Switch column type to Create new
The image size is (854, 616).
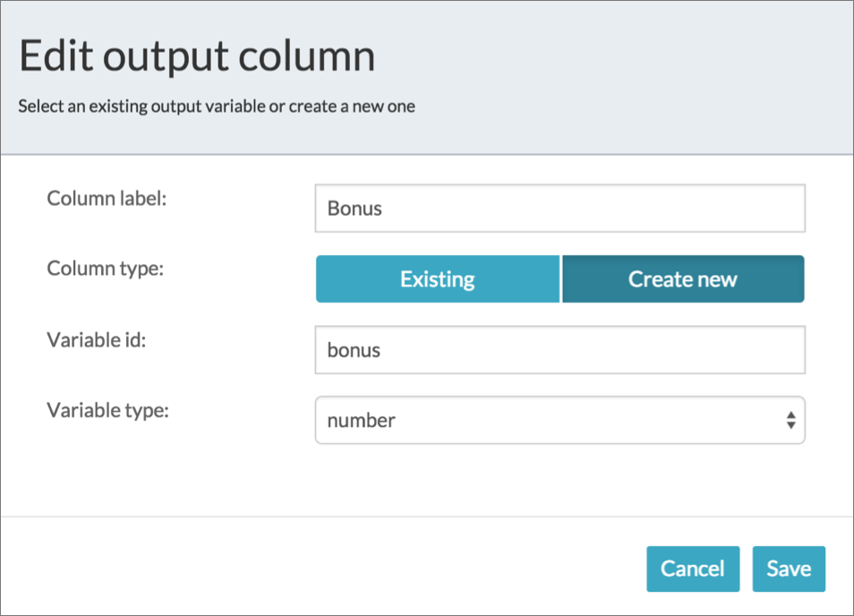pyautogui.click(x=683, y=278)
